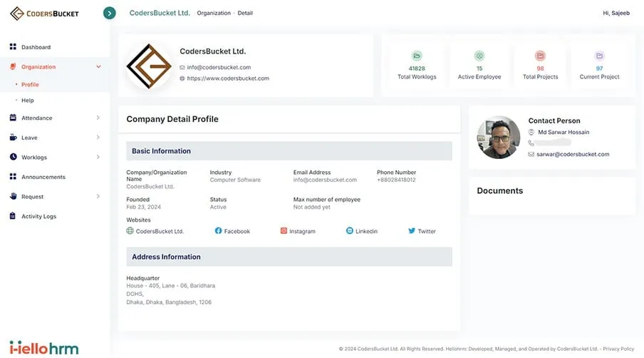The image size is (644, 358).
Task: Click the Privacy Policy footer link
Action: 618,349
